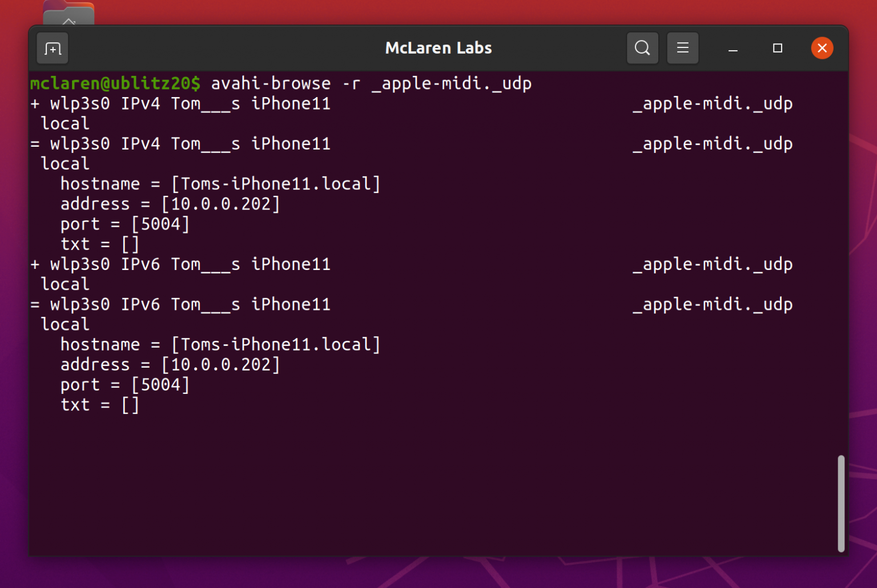Click the empty terminal area below output

(400, 485)
